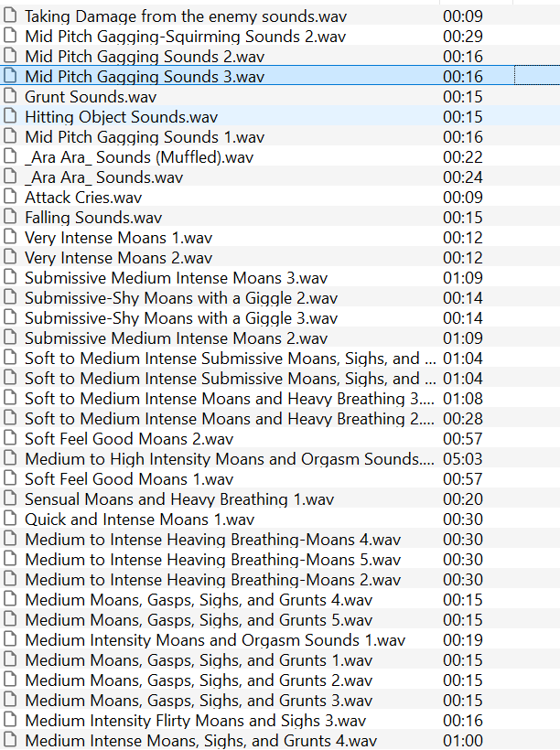
Task: Click 00:24 duration of _Ara Ara_ Sounds.wav
Action: coord(463,177)
